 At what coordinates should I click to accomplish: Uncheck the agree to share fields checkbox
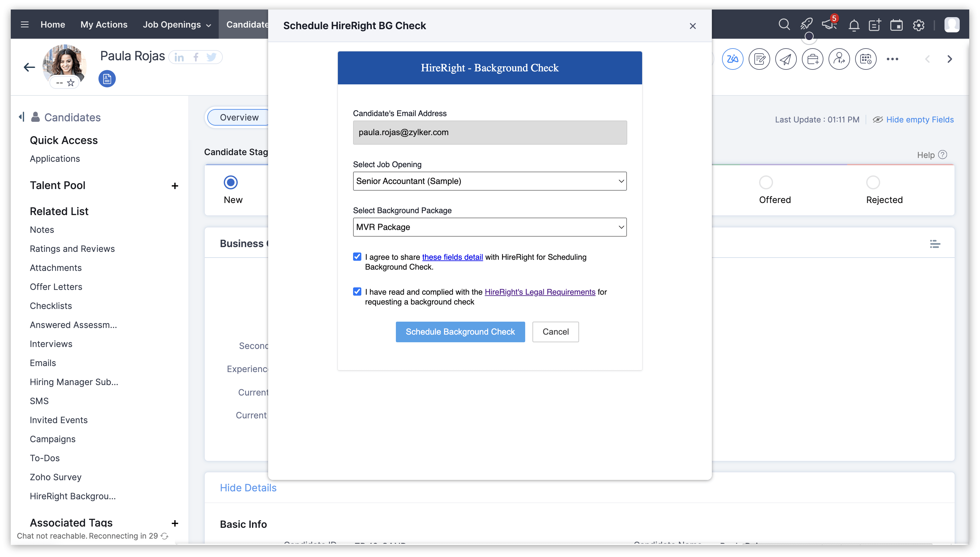point(357,257)
